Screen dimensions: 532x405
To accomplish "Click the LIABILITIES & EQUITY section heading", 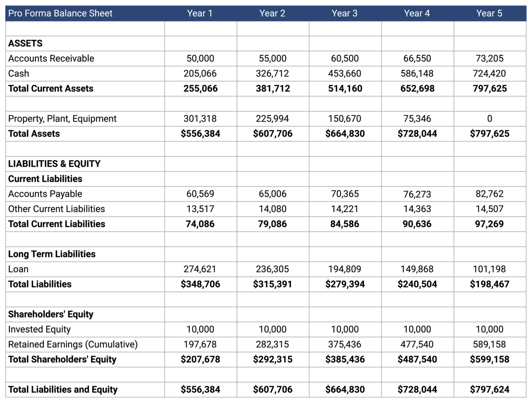I will [54, 164].
